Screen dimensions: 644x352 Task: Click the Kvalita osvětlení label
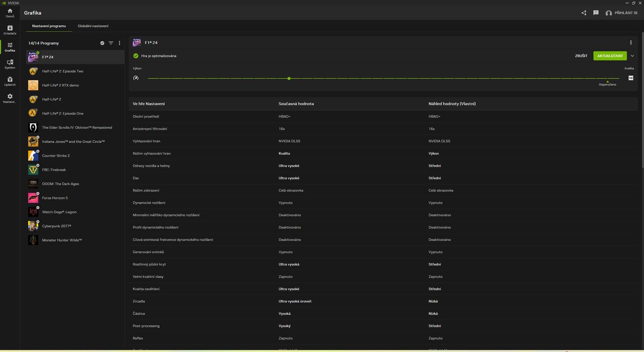[146, 289]
